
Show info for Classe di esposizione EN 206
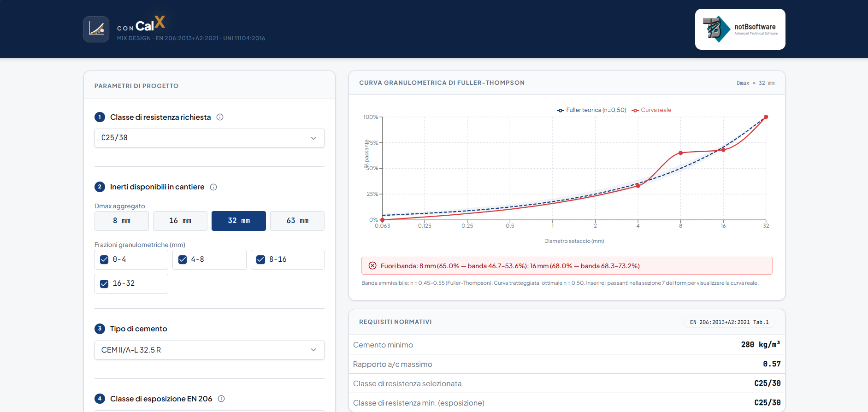click(221, 399)
